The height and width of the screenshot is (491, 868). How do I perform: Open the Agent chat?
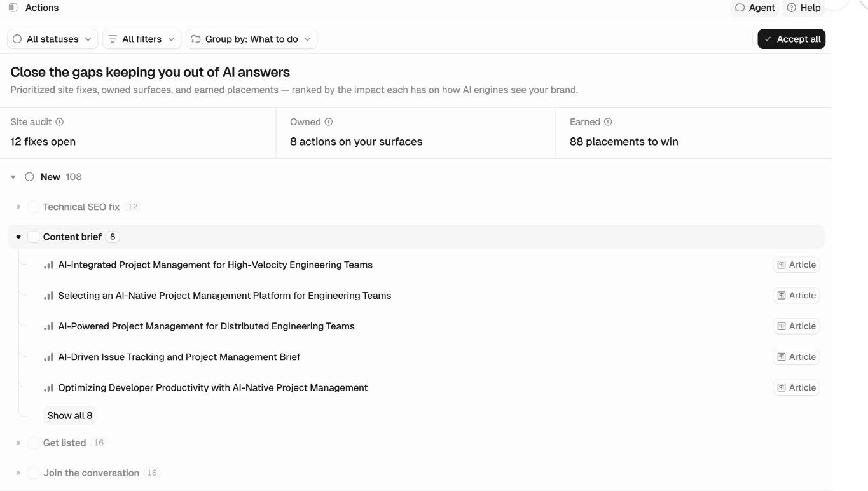tap(755, 8)
